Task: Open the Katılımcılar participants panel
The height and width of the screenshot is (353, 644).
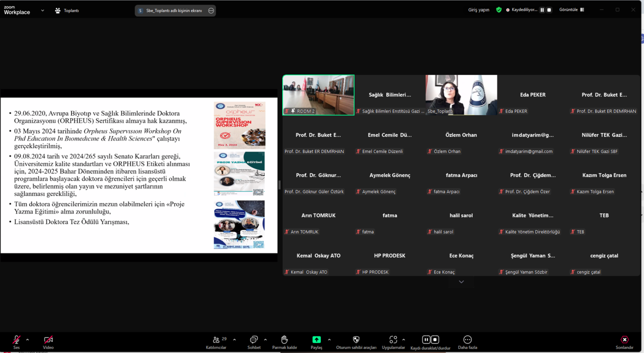Action: pos(216,340)
